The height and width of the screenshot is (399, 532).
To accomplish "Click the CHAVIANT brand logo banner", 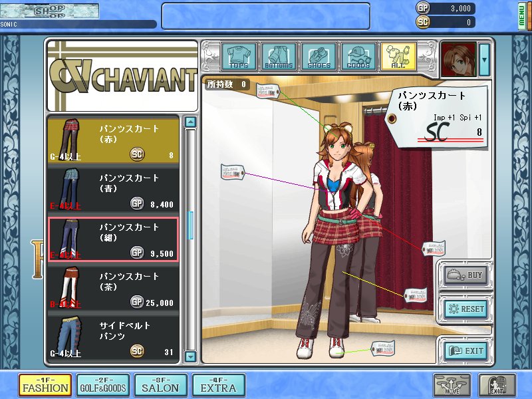I will coord(122,76).
